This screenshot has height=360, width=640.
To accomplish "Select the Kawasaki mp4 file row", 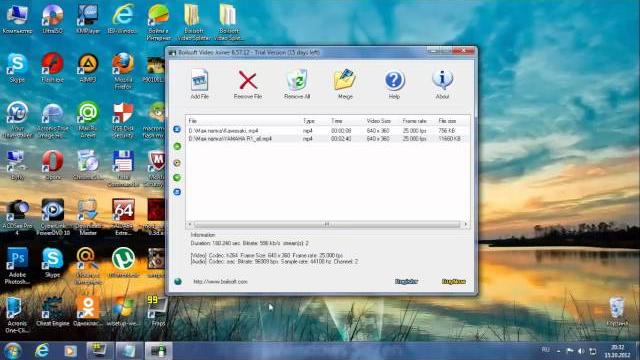I will 328,131.
